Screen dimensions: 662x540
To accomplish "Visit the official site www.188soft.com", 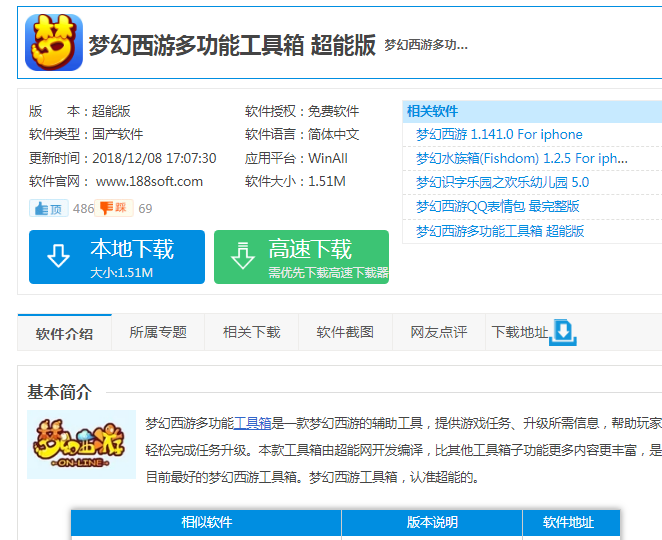I will point(149,182).
